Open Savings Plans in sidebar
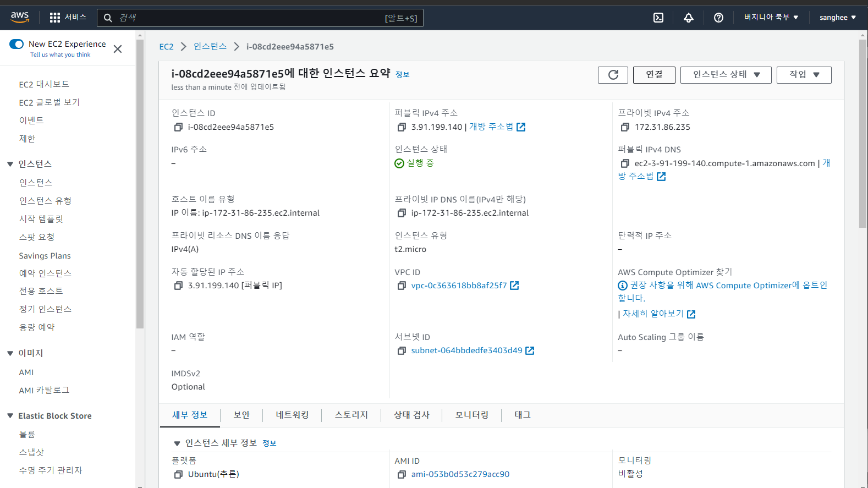Image resolution: width=868 pixels, height=488 pixels. coord(45,256)
